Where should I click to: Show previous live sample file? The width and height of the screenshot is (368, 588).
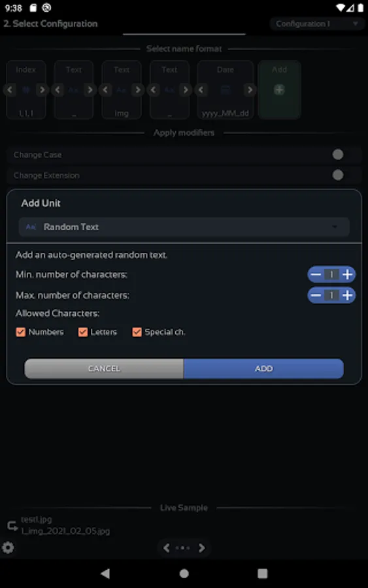[x=167, y=548]
